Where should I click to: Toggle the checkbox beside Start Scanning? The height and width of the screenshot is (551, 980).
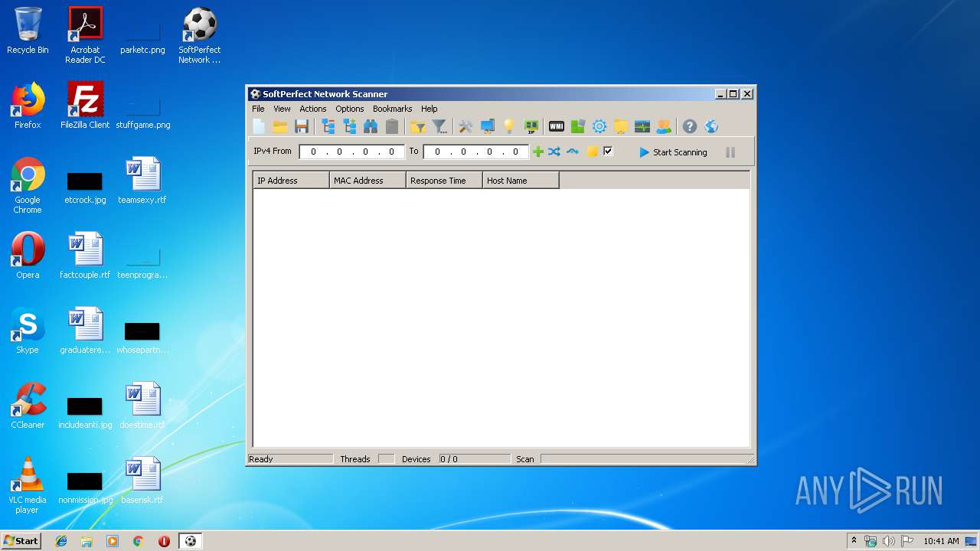click(608, 152)
